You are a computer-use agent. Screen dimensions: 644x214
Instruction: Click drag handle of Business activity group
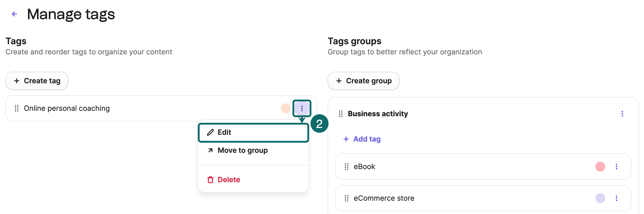[340, 114]
